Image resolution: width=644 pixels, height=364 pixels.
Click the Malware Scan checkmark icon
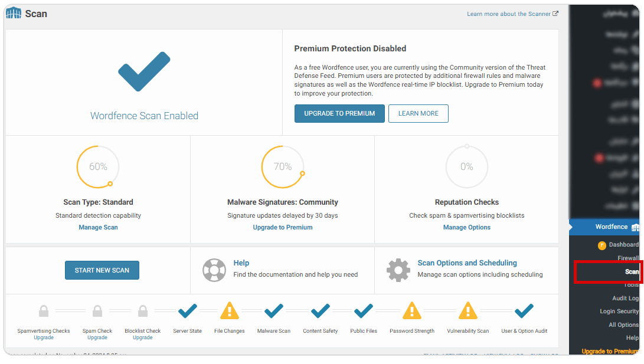tap(274, 310)
